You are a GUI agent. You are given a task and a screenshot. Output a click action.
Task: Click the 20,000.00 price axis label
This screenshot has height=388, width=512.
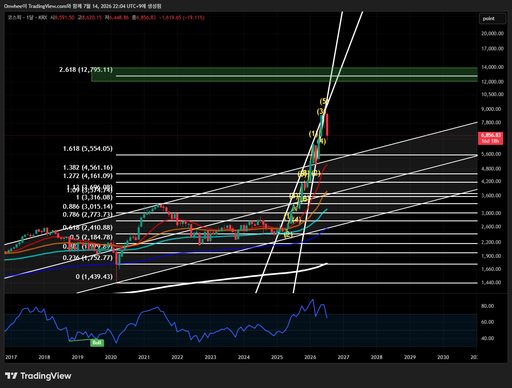click(492, 33)
